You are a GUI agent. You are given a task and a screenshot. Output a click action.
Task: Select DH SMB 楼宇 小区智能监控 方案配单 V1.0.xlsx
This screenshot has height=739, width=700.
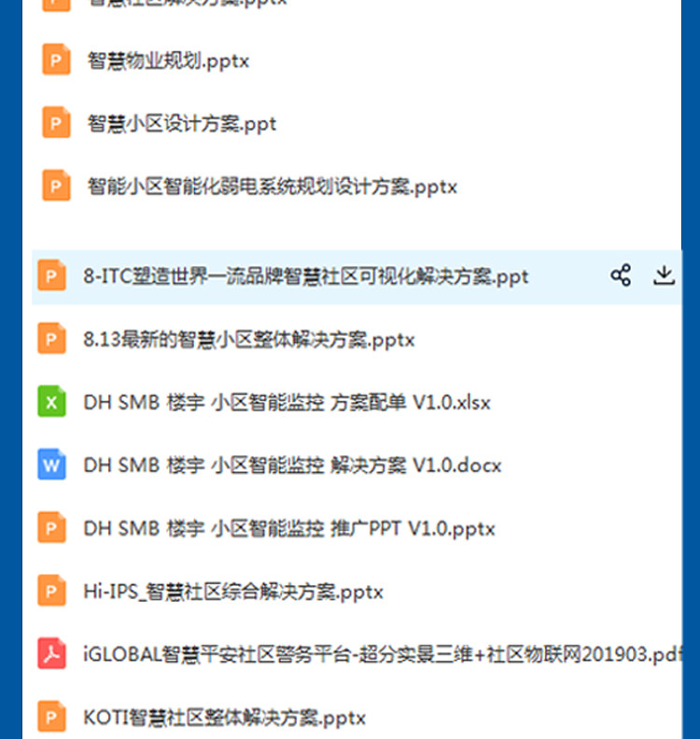(x=287, y=402)
